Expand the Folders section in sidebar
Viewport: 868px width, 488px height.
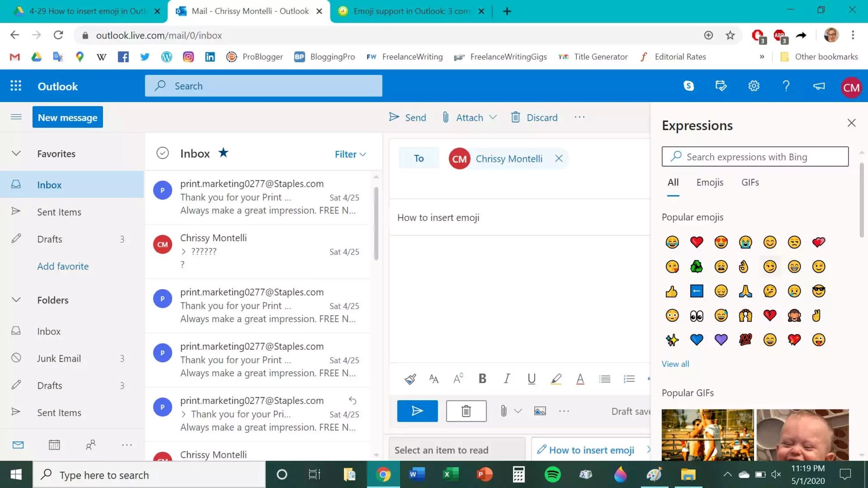[x=15, y=300]
